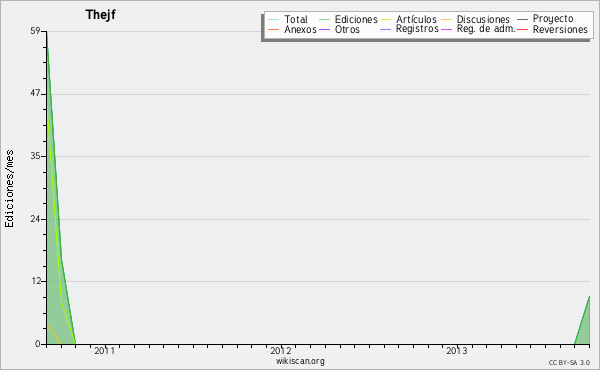
Task: Click the chart title Thejf
Action: pos(100,15)
